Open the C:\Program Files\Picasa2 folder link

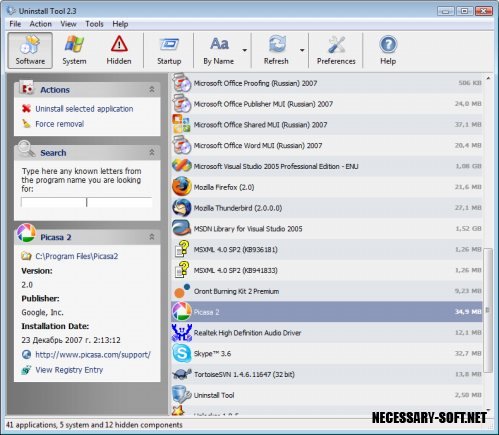tap(77, 256)
